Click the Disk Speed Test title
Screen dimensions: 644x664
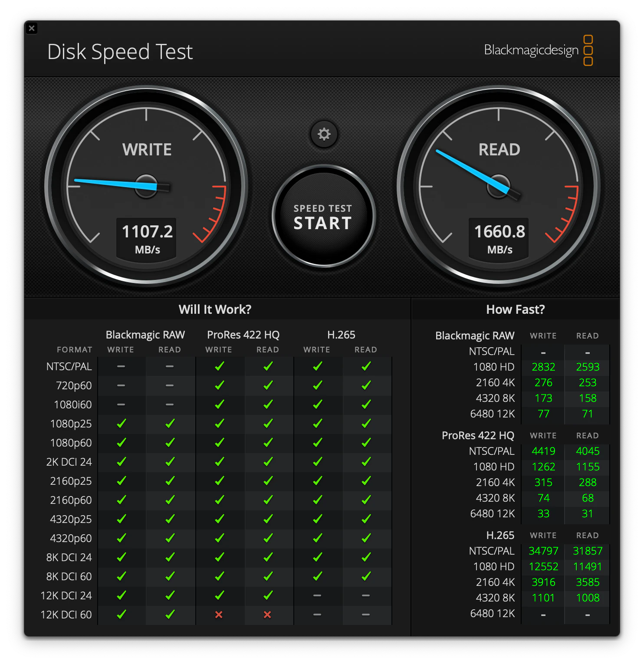pyautogui.click(x=120, y=52)
